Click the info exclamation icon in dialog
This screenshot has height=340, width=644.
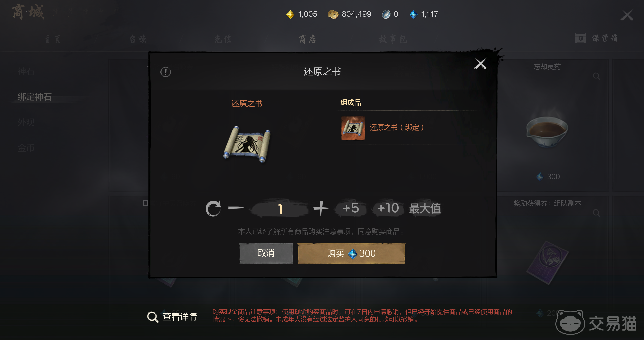pos(166,72)
